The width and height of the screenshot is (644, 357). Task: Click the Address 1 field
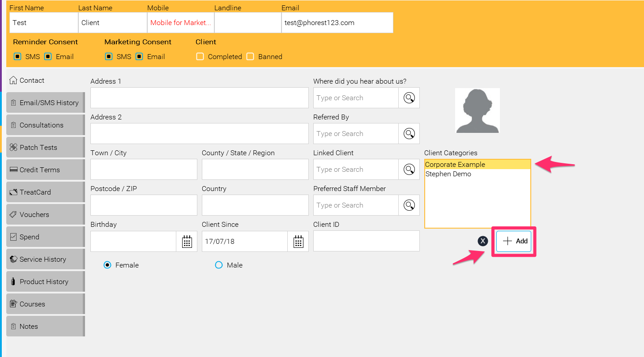pyautogui.click(x=200, y=98)
